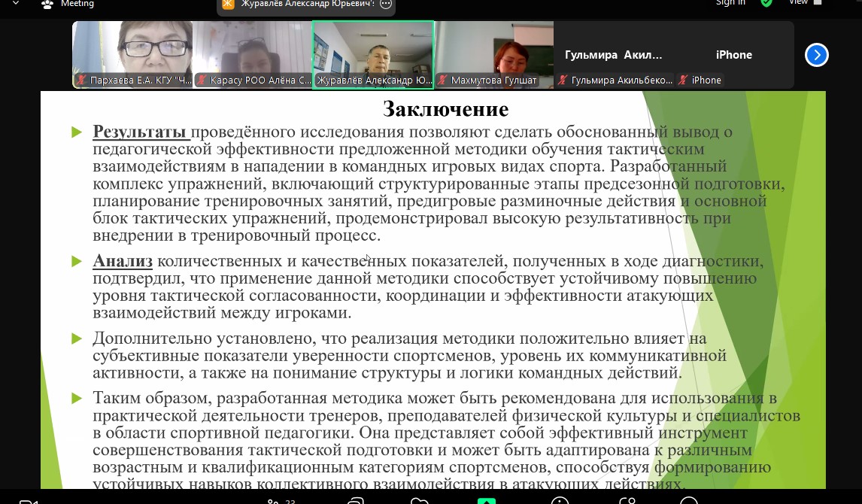Click muted mic icon on Пархаева's tile
862x504 pixels.
click(x=81, y=80)
